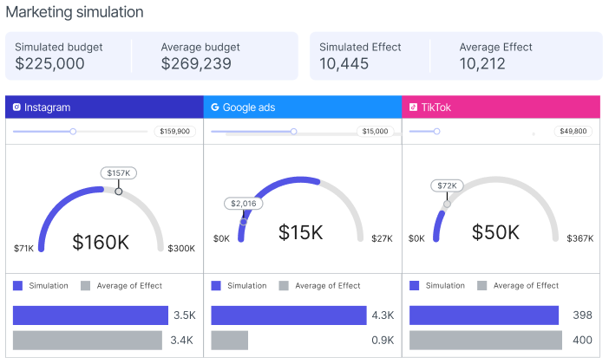Click the Instagram 3.5K simulation bar
Image resolution: width=609 pixels, height=364 pixels.
pyautogui.click(x=90, y=315)
